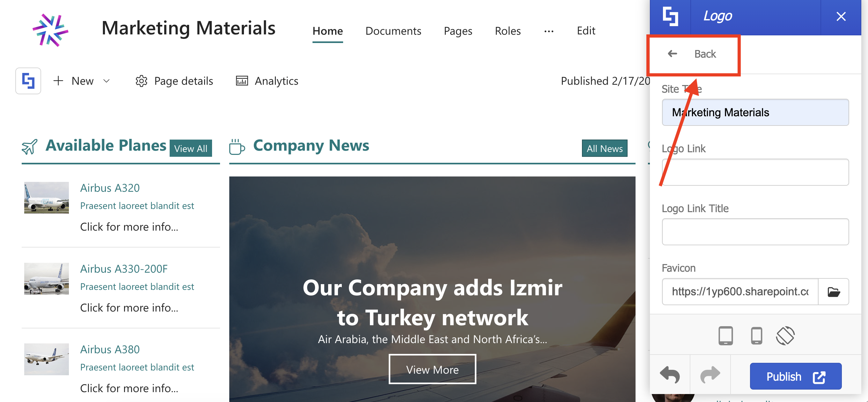Open the Roles navigation item

[x=508, y=31]
